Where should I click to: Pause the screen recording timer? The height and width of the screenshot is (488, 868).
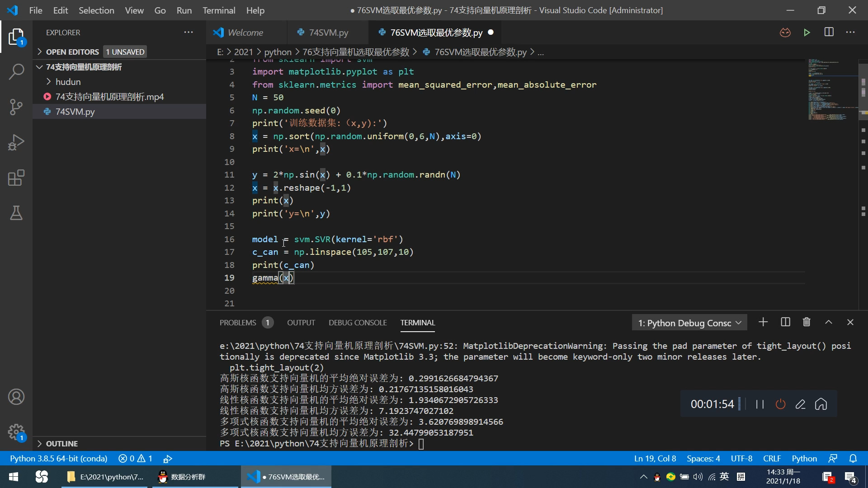tap(759, 404)
